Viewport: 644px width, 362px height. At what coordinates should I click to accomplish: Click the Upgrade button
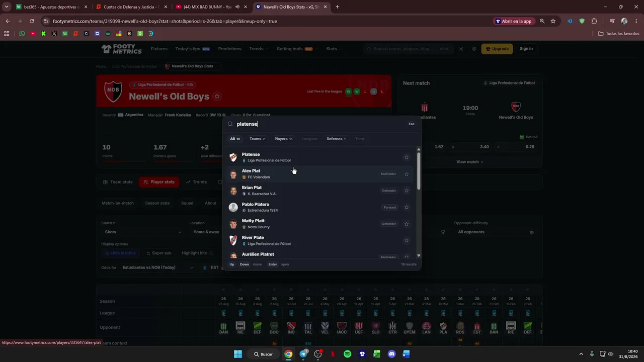[x=497, y=49]
